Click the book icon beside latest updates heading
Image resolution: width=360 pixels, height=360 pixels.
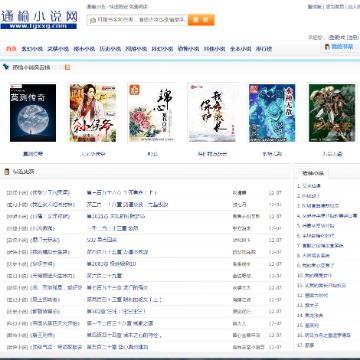tap(6, 172)
